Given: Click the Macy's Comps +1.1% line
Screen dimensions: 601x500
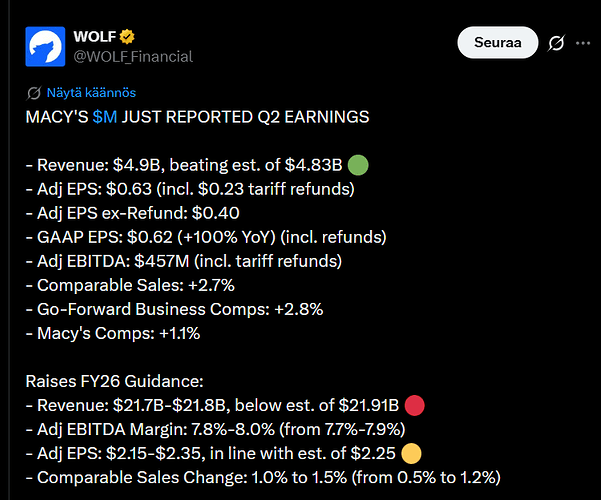Looking at the screenshot, I should [x=113, y=333].
